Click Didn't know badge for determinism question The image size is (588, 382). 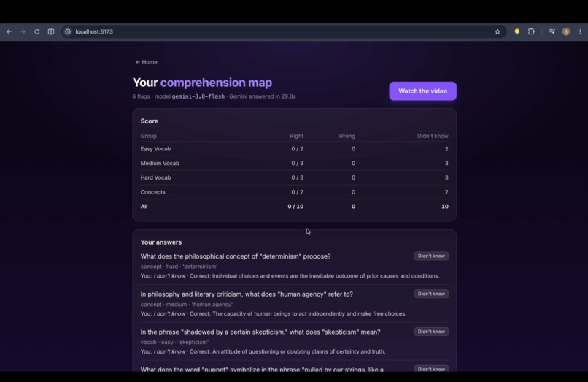click(x=431, y=256)
